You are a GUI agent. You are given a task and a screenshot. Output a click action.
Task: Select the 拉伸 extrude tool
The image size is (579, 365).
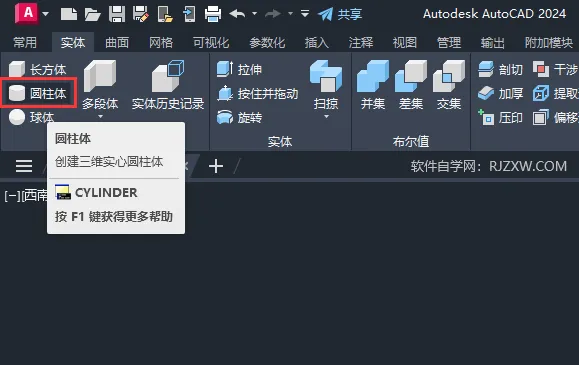[239, 69]
